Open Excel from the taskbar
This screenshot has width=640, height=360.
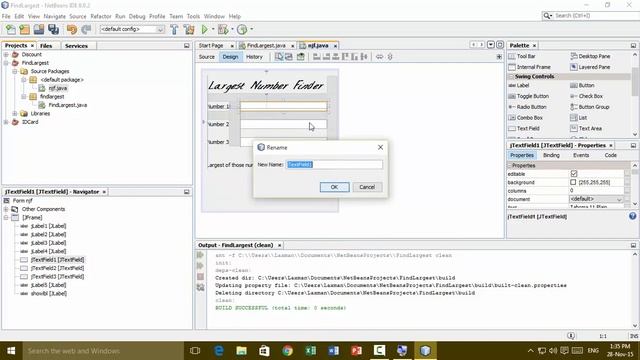click(x=311, y=351)
